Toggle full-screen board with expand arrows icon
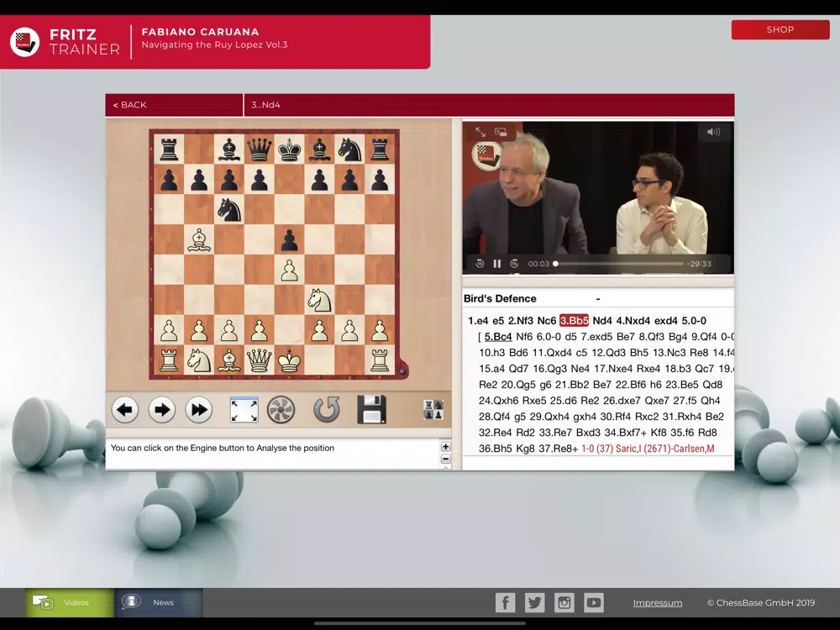The height and width of the screenshot is (630, 840). click(x=244, y=411)
